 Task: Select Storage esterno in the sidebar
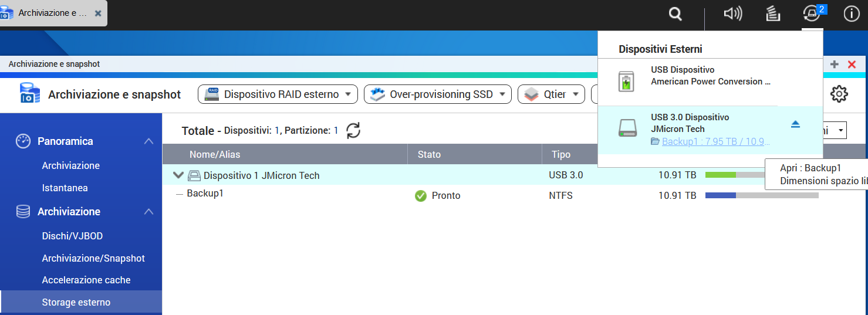[x=76, y=303]
